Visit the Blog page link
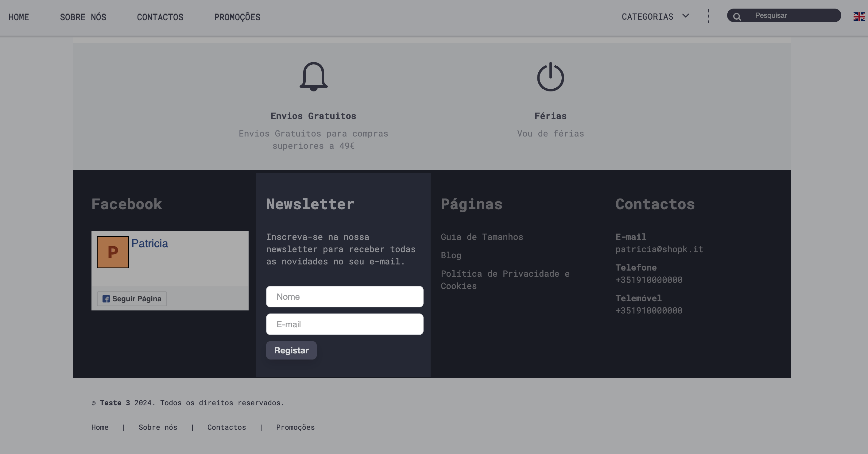Image resolution: width=868 pixels, height=454 pixels. click(451, 255)
